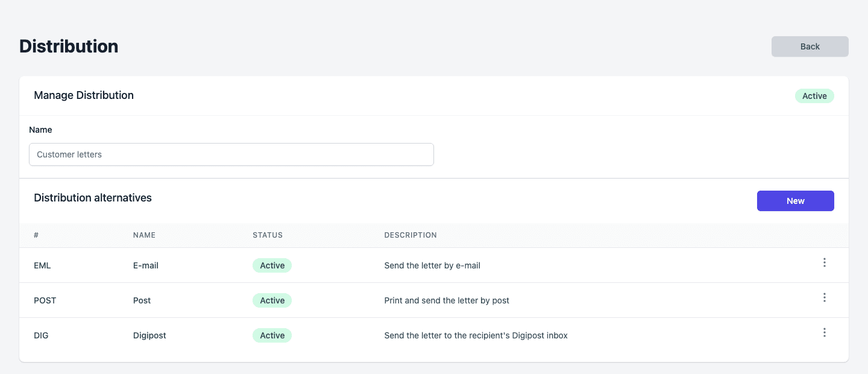Select the DIG code cell
This screenshot has width=868, height=374.
pyautogui.click(x=41, y=335)
